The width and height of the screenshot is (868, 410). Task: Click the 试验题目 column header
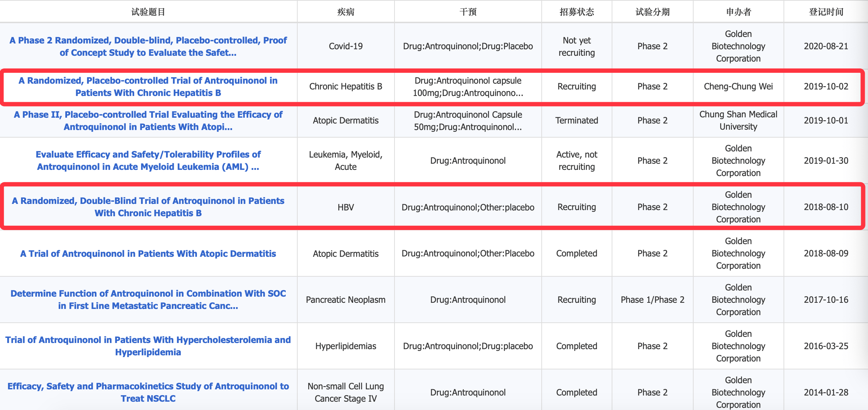pyautogui.click(x=148, y=12)
